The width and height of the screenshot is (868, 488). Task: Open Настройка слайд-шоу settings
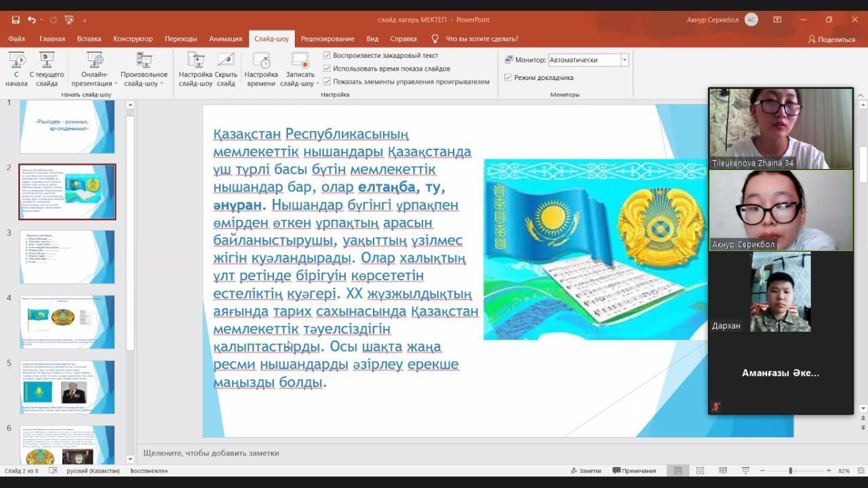click(x=195, y=69)
